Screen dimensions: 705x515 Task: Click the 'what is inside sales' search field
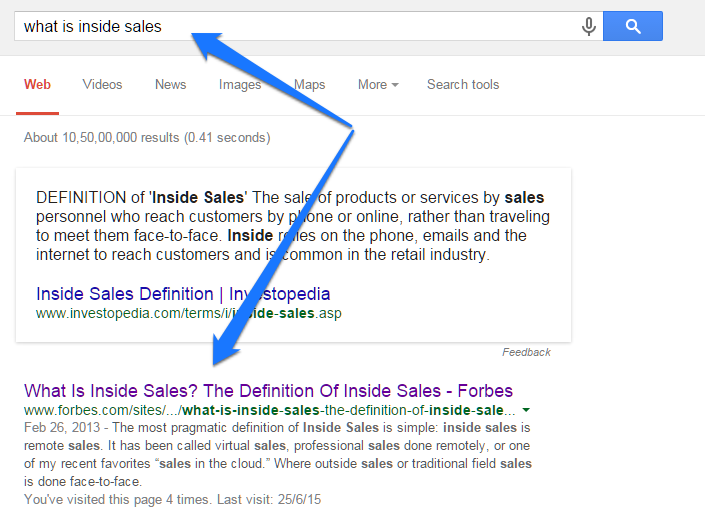coord(297,27)
